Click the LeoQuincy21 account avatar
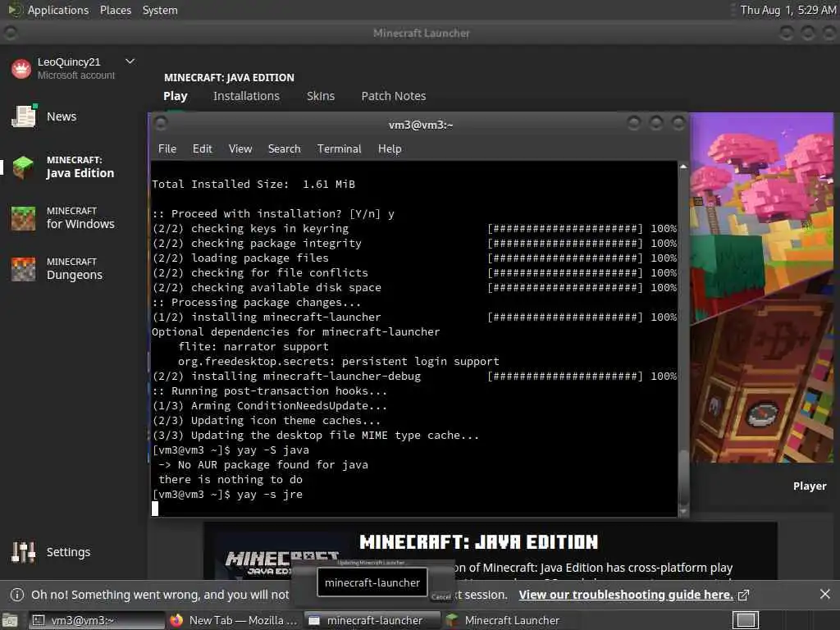The image size is (840, 630). tap(21, 69)
